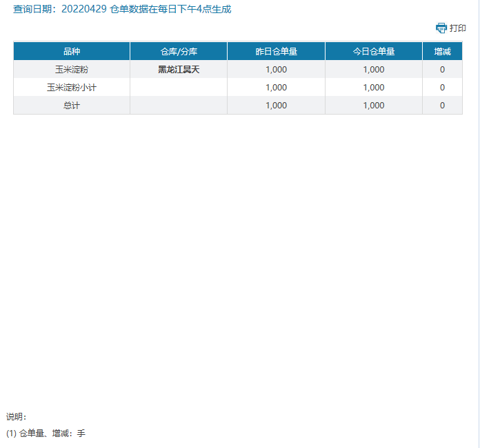Select the 玉米淀粉 cell in first row
Screen dimensions: 480x448
tap(72, 70)
